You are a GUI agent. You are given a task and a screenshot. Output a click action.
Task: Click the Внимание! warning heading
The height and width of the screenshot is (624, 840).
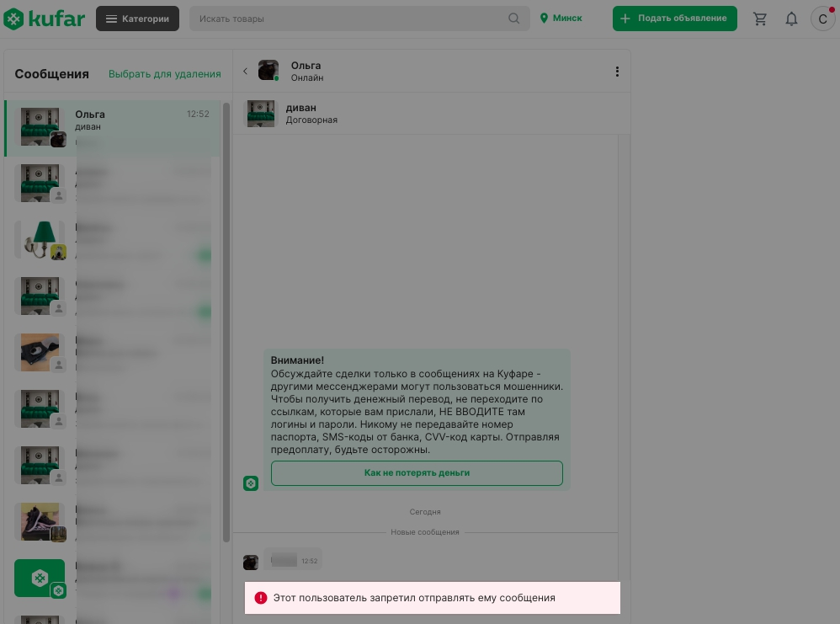pos(297,360)
